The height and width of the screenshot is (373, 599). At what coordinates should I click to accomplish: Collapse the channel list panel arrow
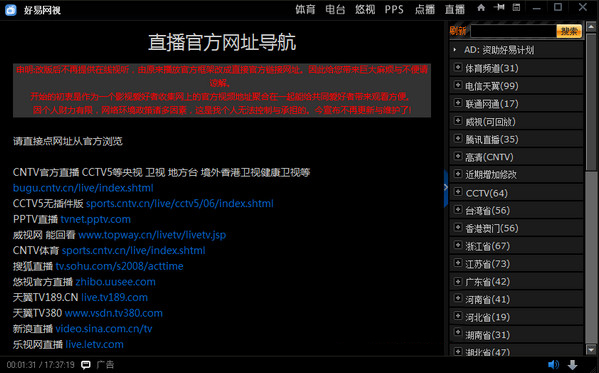(x=445, y=188)
